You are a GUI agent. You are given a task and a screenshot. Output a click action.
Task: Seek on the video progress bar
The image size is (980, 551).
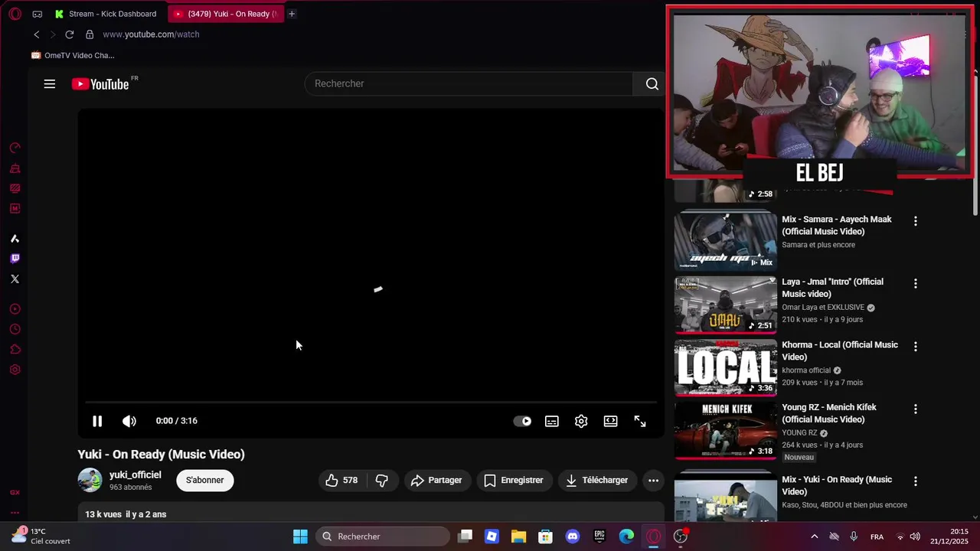click(x=371, y=402)
